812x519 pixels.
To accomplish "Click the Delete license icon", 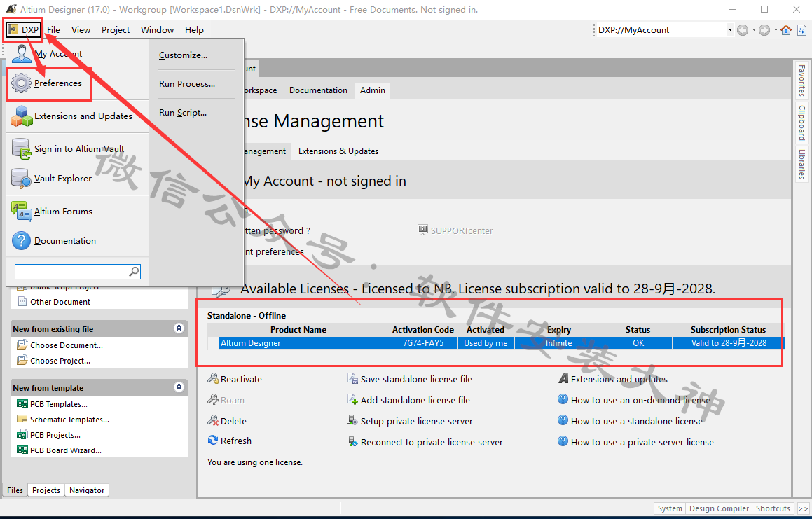I will [x=213, y=420].
